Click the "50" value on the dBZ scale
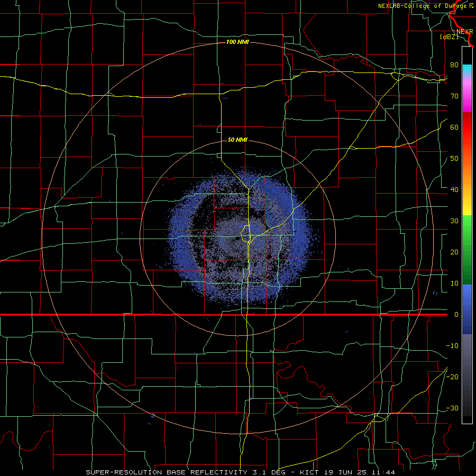This screenshot has height=476, width=476. [454, 159]
